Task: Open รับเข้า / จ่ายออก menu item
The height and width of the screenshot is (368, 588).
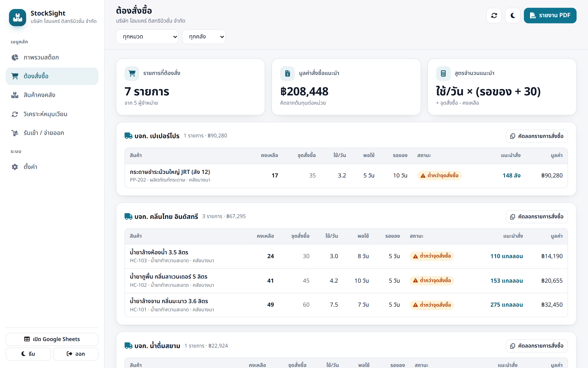Action: pyautogui.click(x=52, y=133)
